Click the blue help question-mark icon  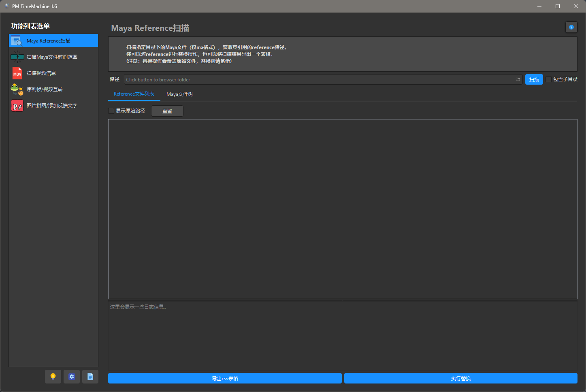click(571, 27)
